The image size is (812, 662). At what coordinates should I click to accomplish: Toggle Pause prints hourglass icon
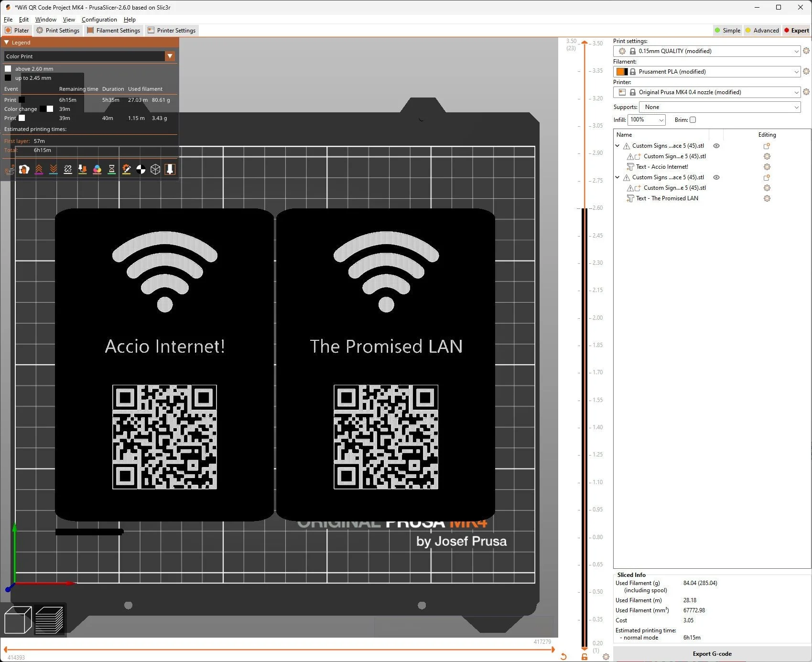pos(112,169)
